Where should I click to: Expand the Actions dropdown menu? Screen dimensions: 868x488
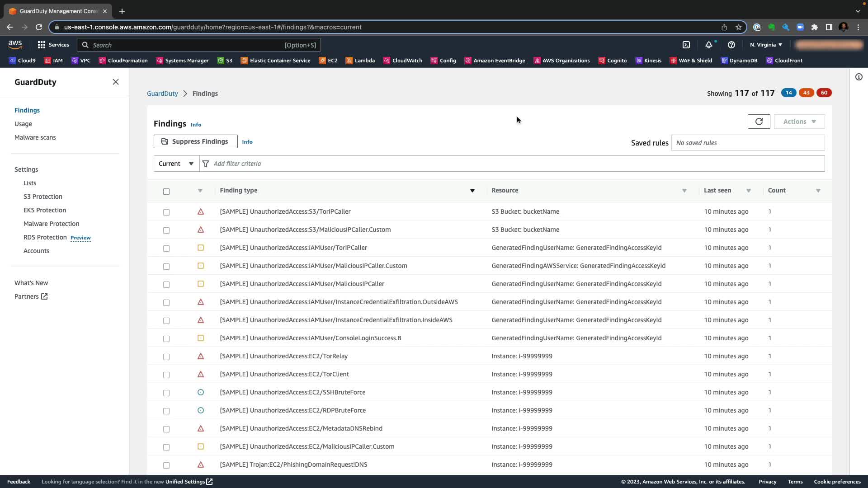coord(799,122)
